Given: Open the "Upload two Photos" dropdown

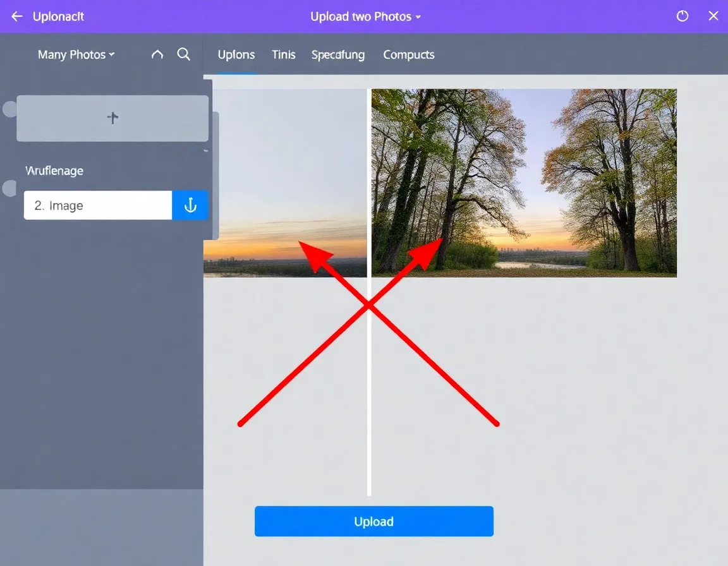Looking at the screenshot, I should [365, 16].
